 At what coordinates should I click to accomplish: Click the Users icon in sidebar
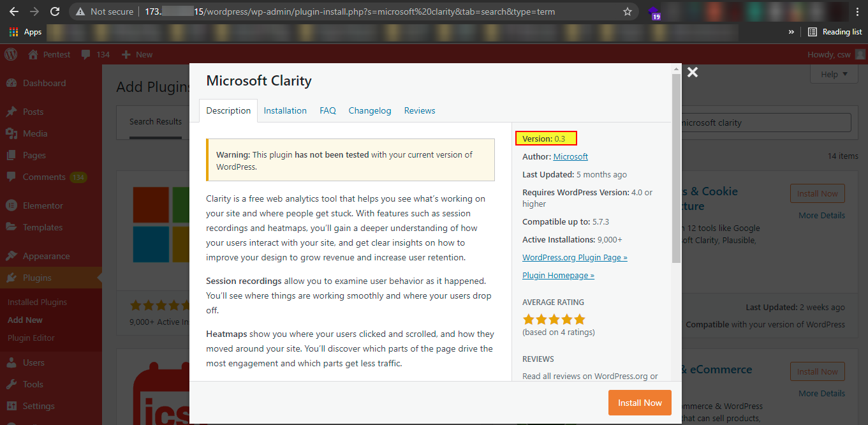(x=11, y=362)
